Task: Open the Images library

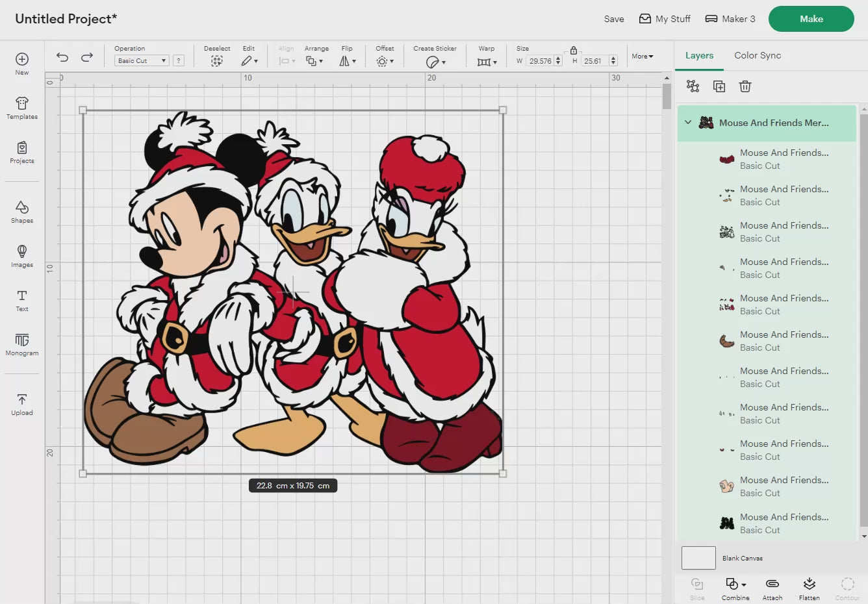Action: point(22,256)
